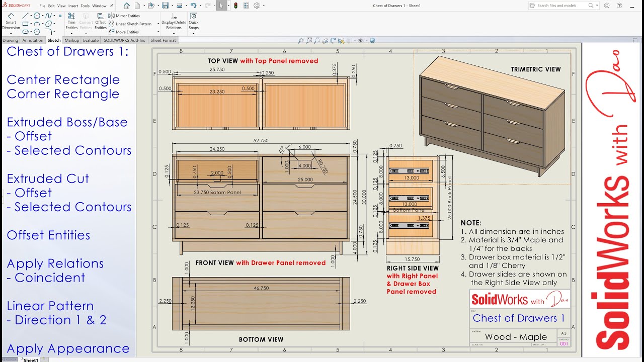
Task: Select the Circle sketch tool
Action: tap(37, 16)
